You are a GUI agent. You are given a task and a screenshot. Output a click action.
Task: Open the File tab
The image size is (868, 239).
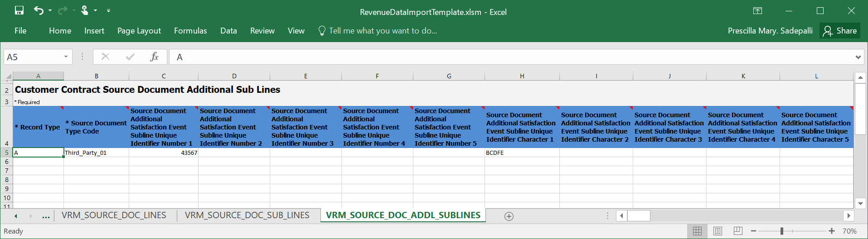coord(20,31)
